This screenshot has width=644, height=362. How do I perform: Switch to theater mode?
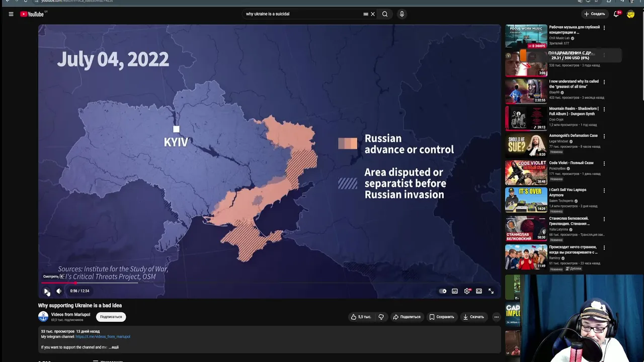coord(479,291)
